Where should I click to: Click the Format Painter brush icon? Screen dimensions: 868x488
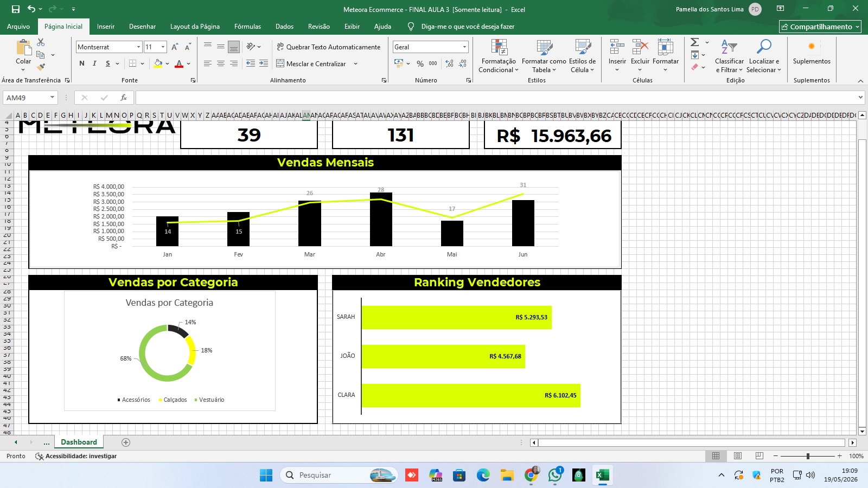[41, 67]
